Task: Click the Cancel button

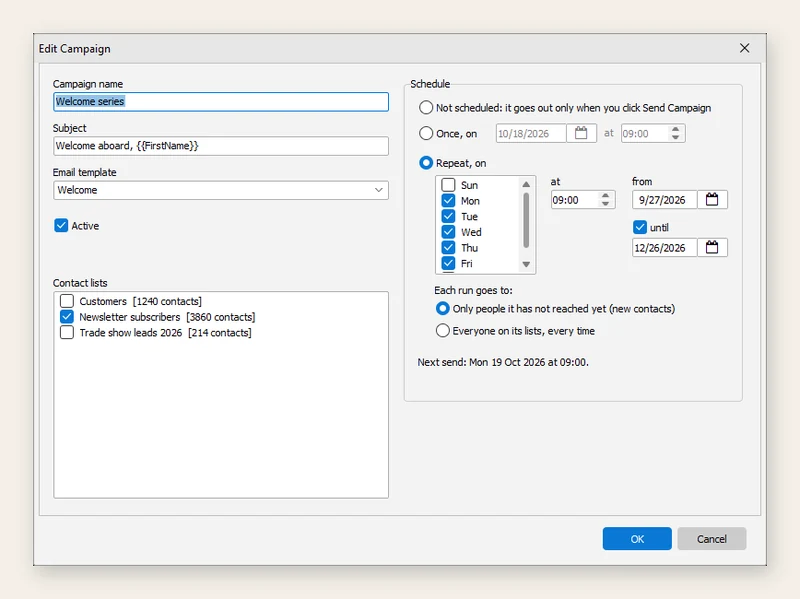Action: pyautogui.click(x=712, y=539)
